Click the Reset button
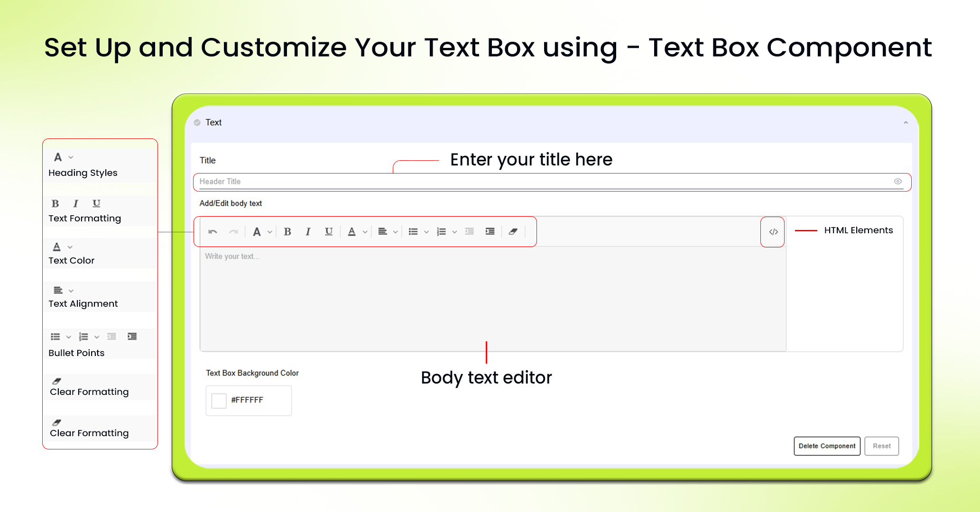 click(x=881, y=446)
